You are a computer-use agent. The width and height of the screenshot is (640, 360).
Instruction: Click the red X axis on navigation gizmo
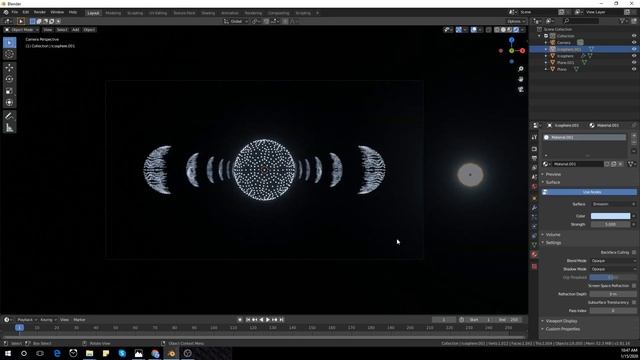click(x=522, y=51)
